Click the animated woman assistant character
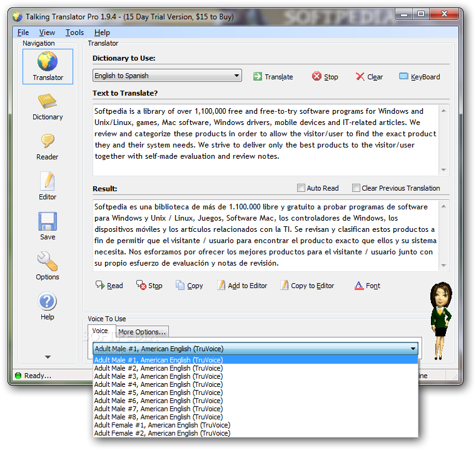 (x=440, y=321)
